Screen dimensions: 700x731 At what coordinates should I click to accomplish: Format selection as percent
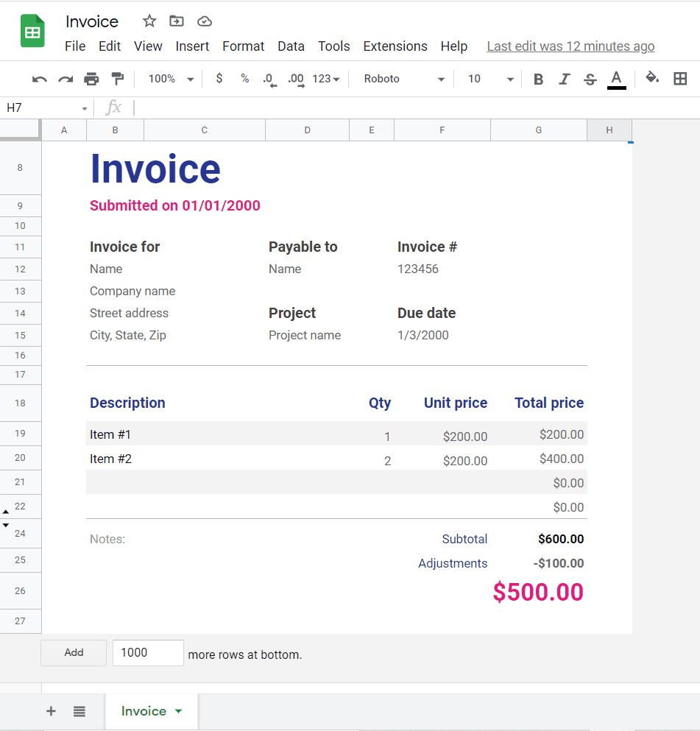(244, 79)
